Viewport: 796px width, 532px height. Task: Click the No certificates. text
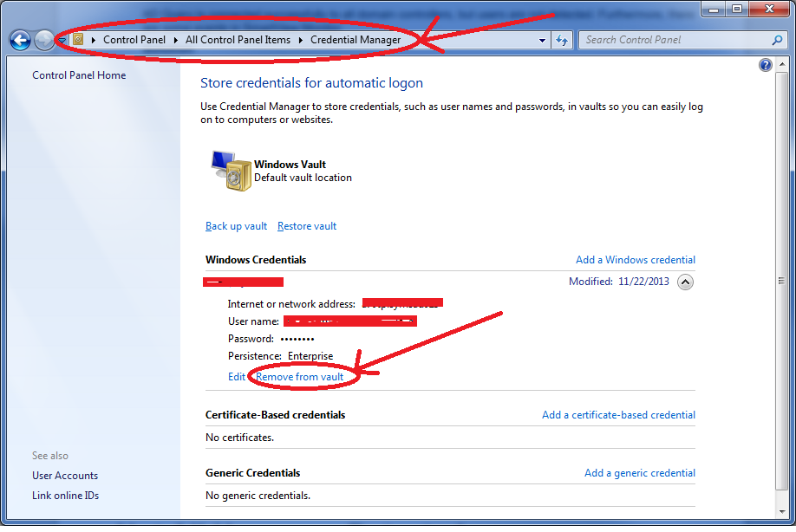coord(239,438)
